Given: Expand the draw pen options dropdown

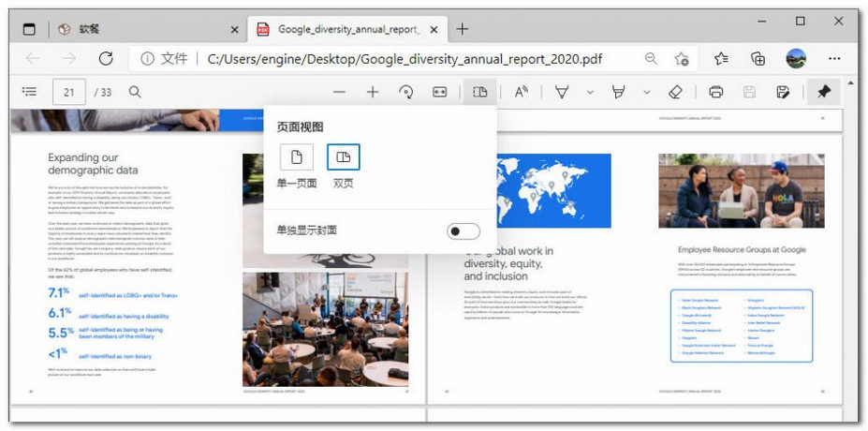Looking at the screenshot, I should (x=590, y=92).
